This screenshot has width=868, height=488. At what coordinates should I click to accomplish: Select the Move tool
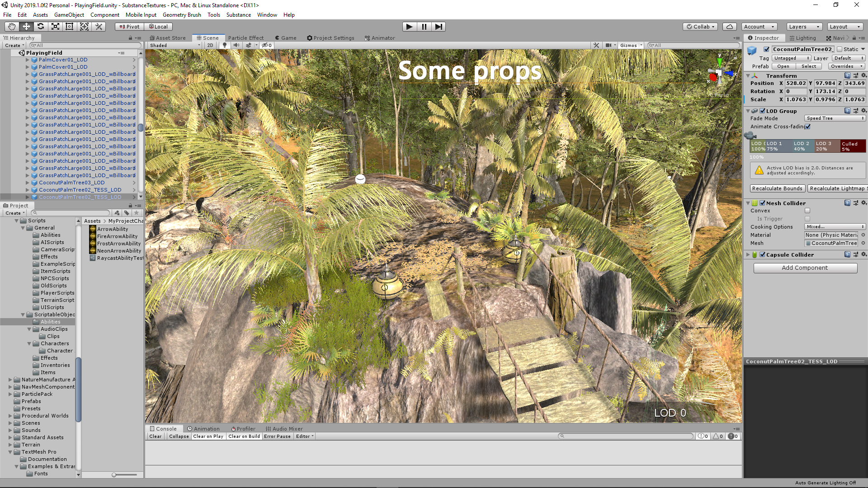tap(26, 27)
